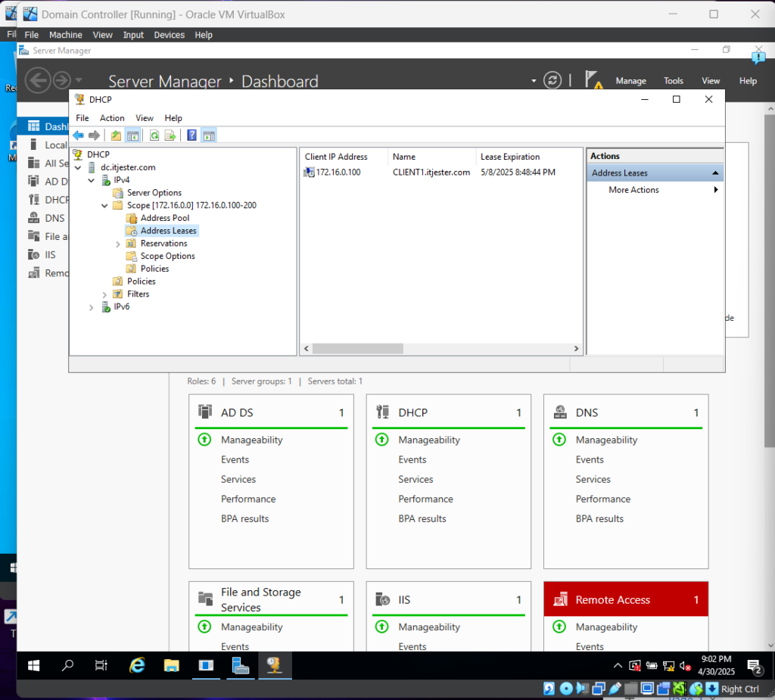The image size is (775, 700).
Task: Click the Refresh icon in DHCP toolbar
Action: pos(154,135)
